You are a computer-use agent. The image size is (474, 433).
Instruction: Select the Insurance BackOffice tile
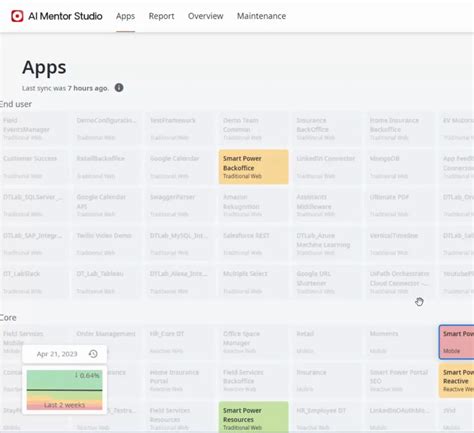[327, 128]
